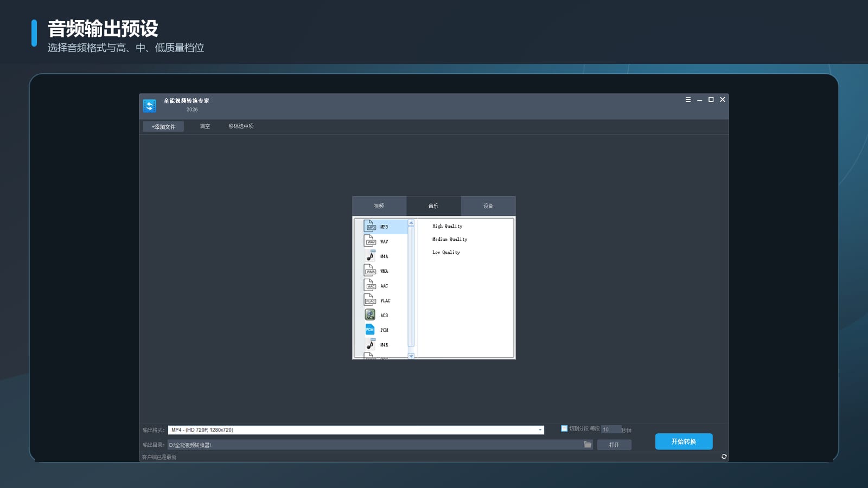Select the WMA file icon
The width and height of the screenshot is (868, 488).
tap(369, 270)
